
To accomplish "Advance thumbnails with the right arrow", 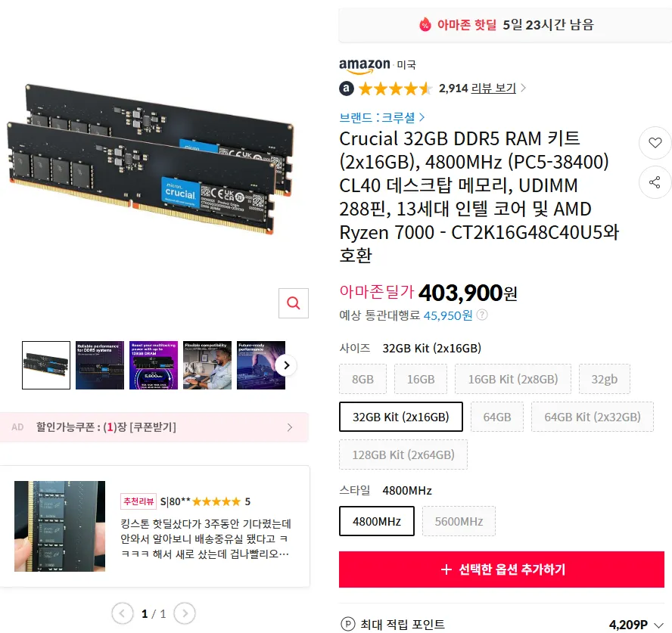I will (x=286, y=366).
